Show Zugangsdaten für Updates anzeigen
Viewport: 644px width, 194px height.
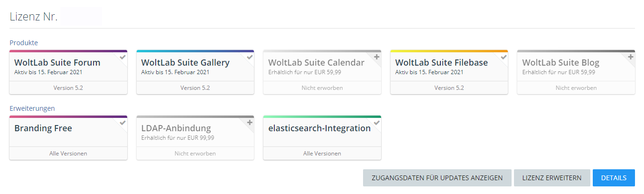click(x=437, y=178)
